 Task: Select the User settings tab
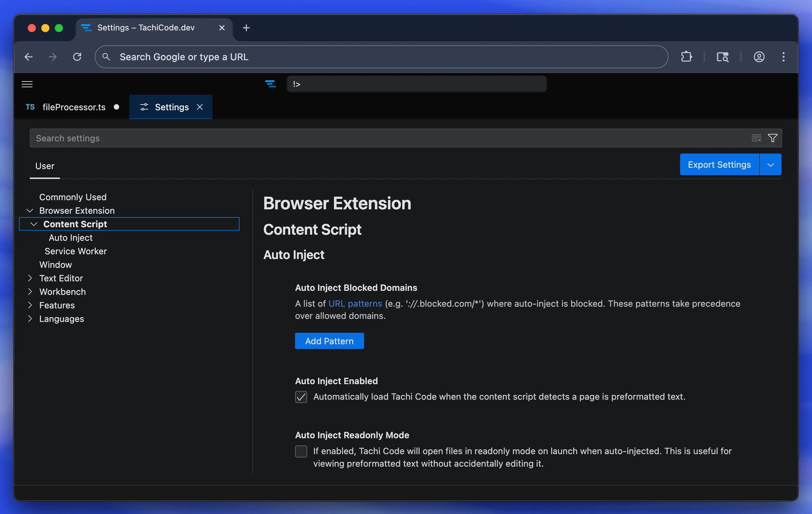pyautogui.click(x=45, y=166)
